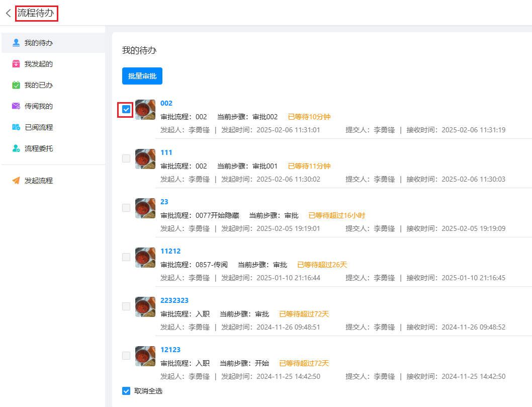532x407 pixels.
Task: Click the purple 传阅我的 envelope icon
Action: [16, 106]
